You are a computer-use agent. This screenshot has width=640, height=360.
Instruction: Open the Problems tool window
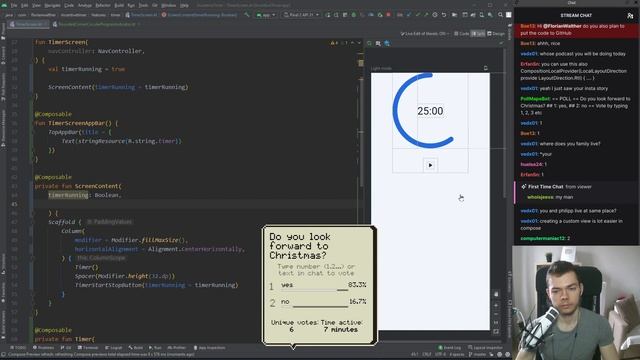coord(43,348)
